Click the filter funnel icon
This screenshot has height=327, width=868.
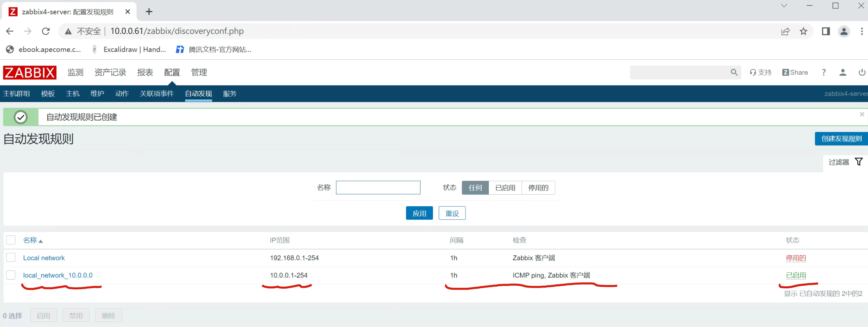[x=858, y=162]
